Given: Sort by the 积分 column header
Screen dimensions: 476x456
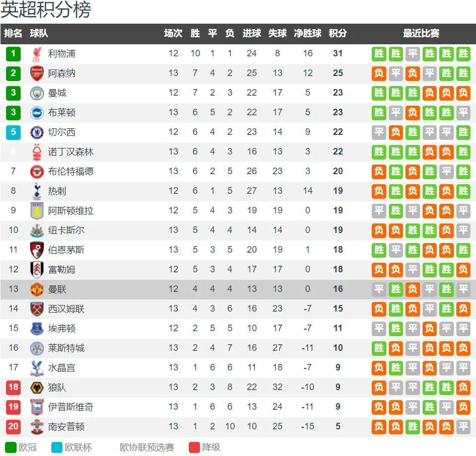Looking at the screenshot, I should 337,33.
